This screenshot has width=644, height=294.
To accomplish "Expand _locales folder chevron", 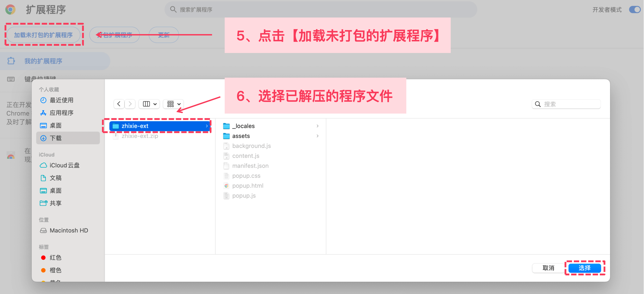I will [318, 126].
